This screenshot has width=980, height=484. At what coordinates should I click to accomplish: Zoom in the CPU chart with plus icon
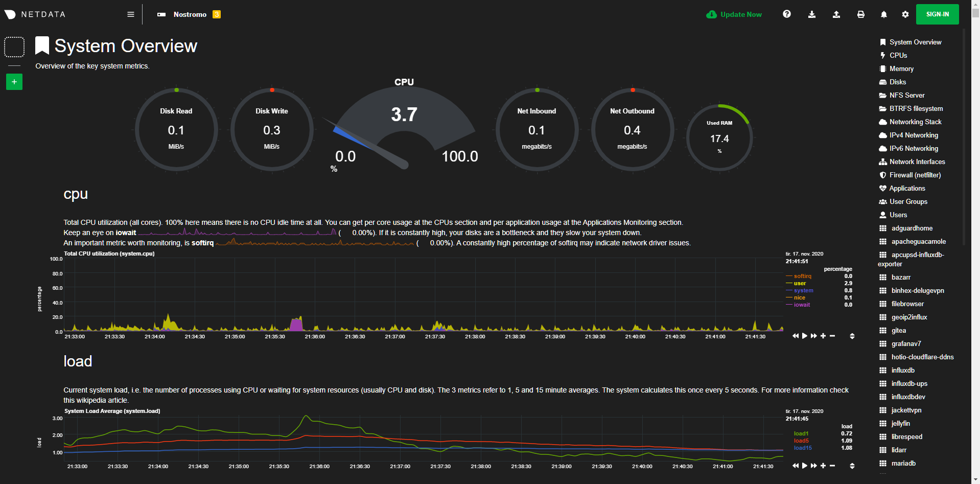point(823,336)
